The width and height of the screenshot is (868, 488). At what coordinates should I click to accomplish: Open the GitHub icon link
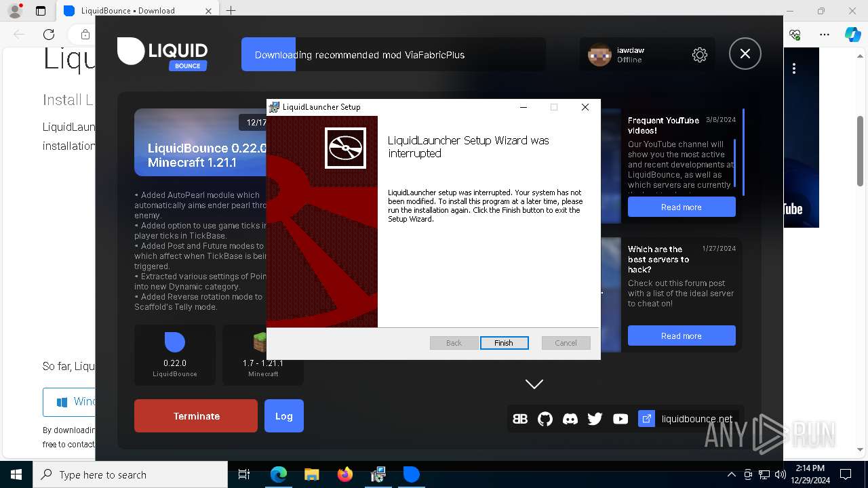[545, 419]
